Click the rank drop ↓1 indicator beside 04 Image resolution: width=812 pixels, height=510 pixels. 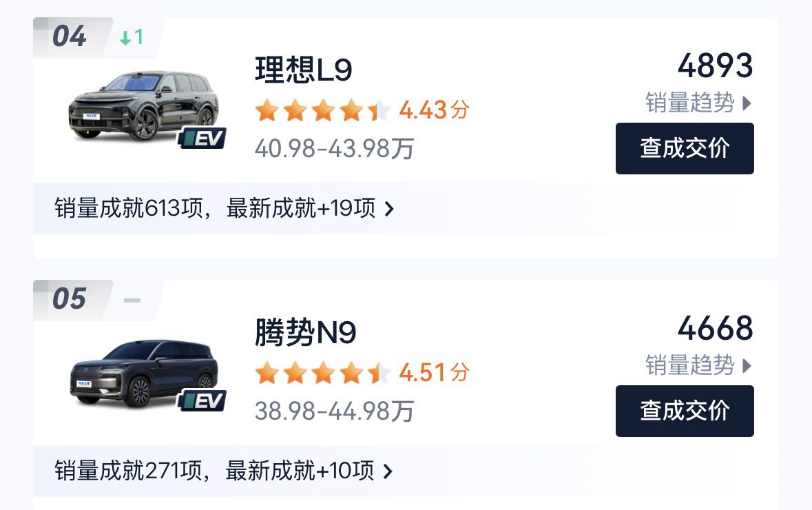pyautogui.click(x=132, y=38)
